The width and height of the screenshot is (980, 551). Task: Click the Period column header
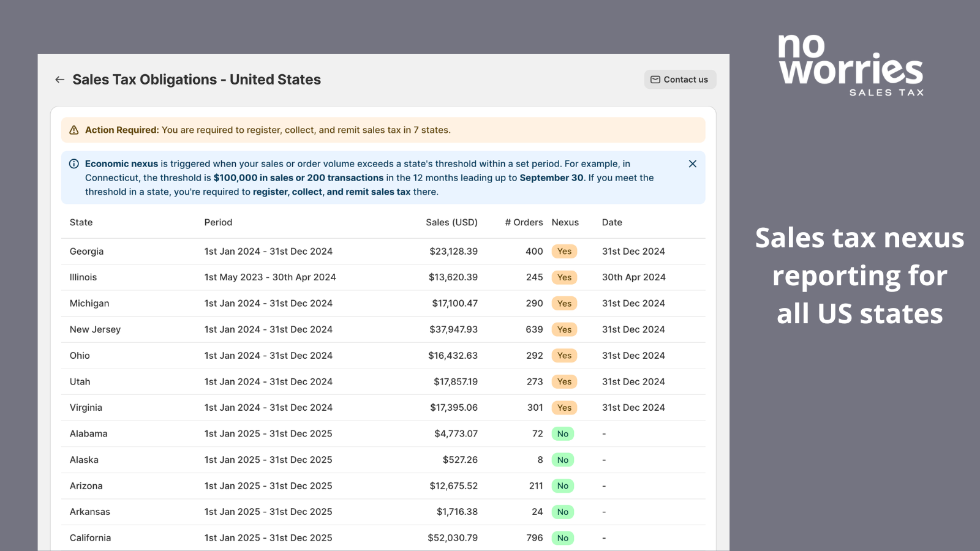(x=218, y=222)
